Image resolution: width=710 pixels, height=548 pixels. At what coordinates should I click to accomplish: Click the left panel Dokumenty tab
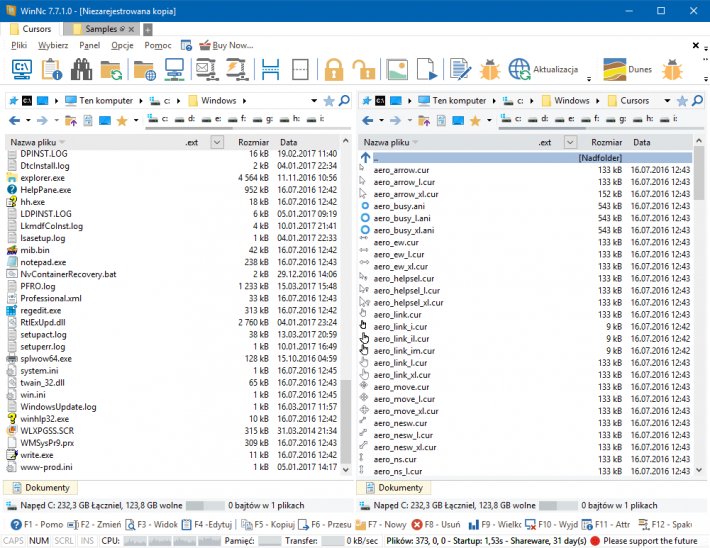pos(41,488)
